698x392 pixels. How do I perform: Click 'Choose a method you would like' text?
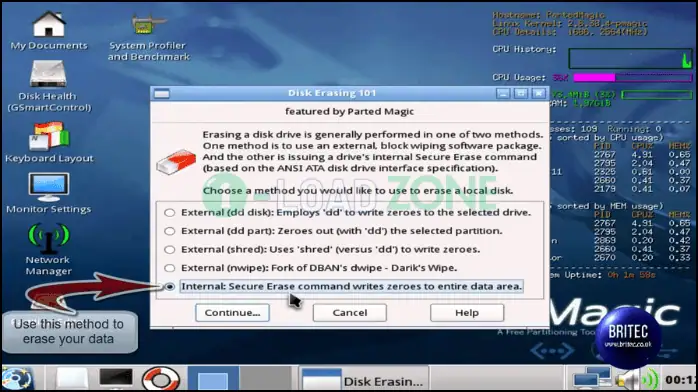358,191
